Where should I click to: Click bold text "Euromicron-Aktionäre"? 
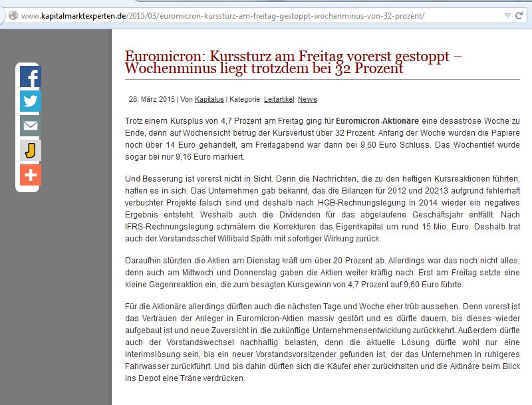pyautogui.click(x=377, y=121)
